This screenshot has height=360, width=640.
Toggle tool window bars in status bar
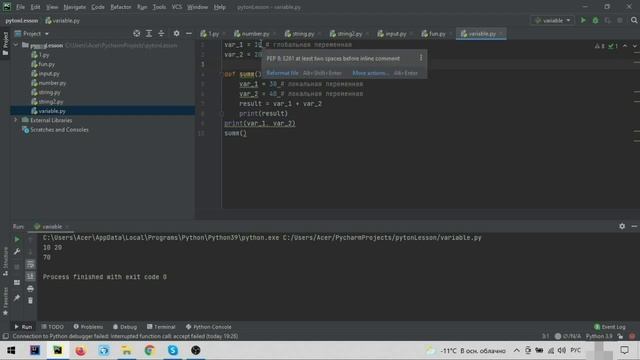click(5, 336)
